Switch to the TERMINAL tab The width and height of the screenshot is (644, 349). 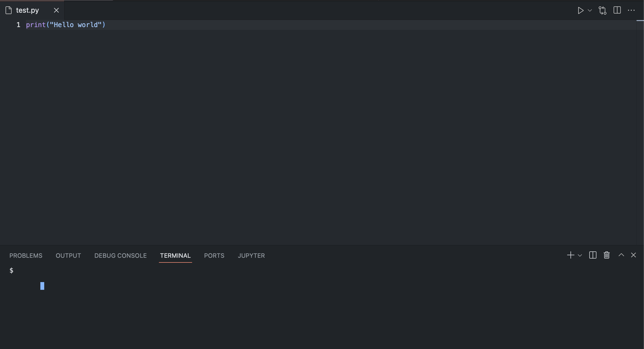[x=175, y=256]
